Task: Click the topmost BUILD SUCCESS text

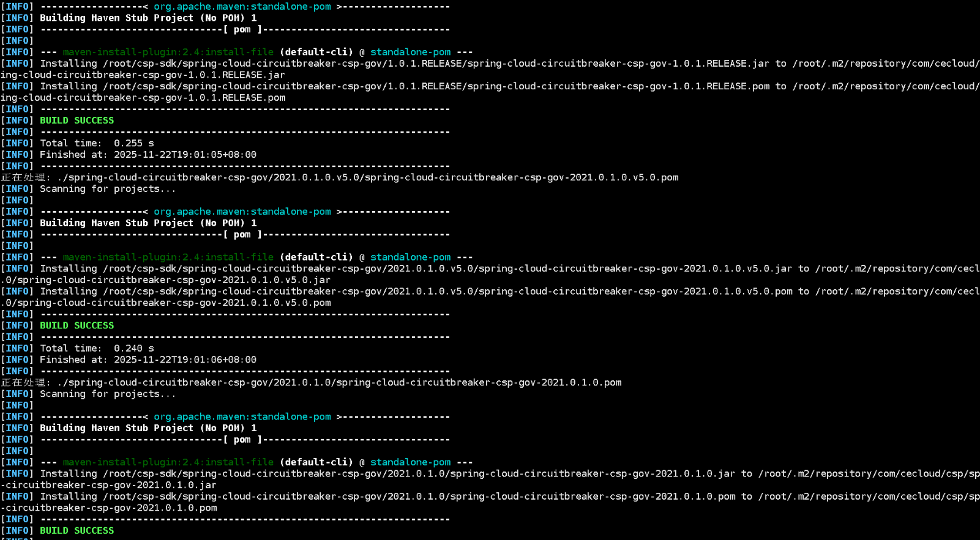Action: pyautogui.click(x=77, y=120)
